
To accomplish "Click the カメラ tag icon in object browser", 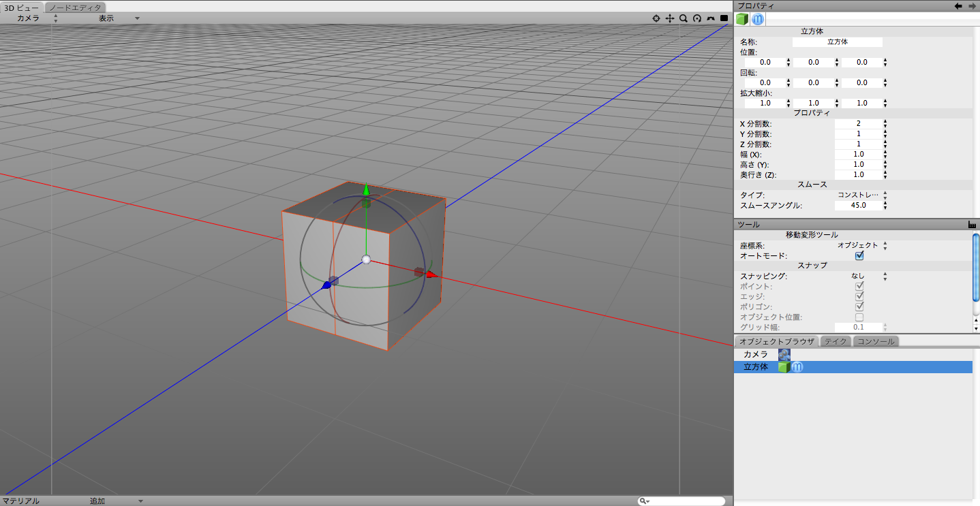I will [x=784, y=354].
